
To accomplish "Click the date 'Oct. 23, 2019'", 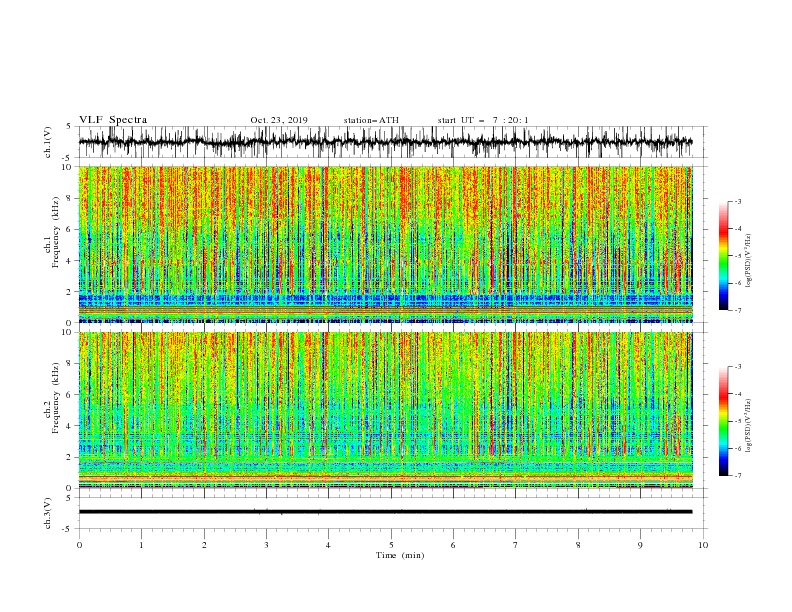I will pos(279,120).
